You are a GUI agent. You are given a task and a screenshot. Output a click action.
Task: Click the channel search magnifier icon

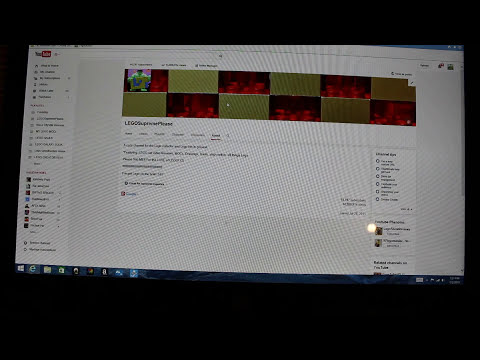pyautogui.click(x=228, y=136)
